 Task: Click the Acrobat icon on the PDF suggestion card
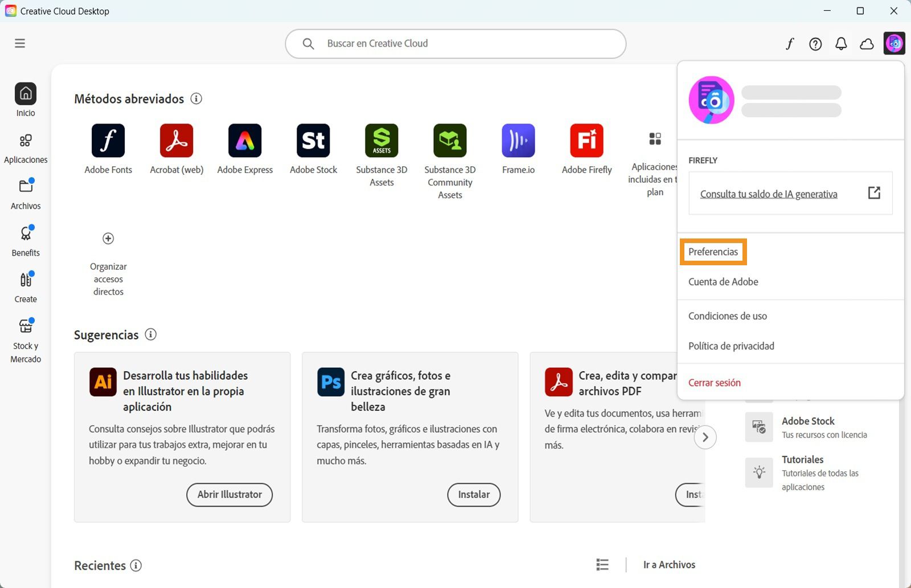coord(559,382)
